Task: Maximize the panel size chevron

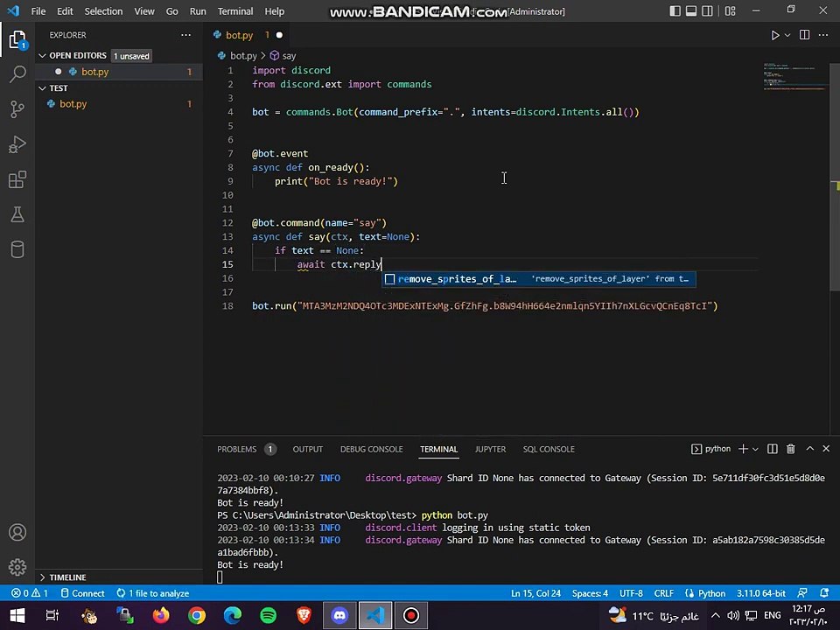Action: coord(810,448)
